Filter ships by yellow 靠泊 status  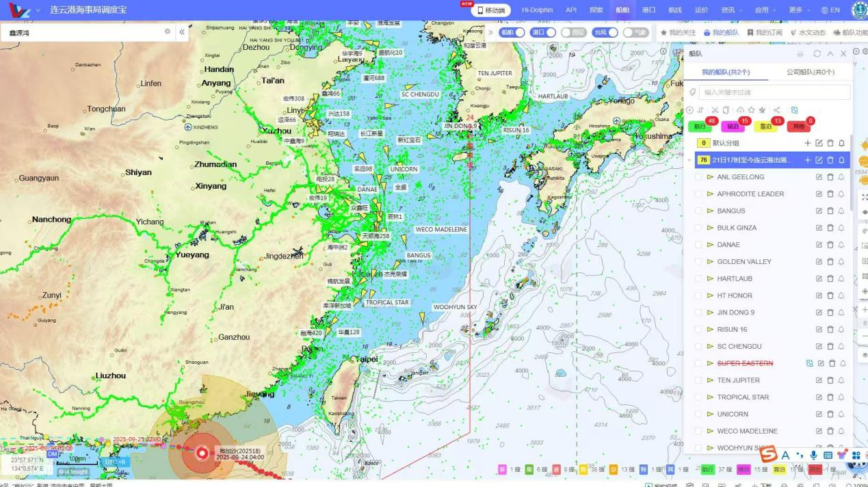765,126
